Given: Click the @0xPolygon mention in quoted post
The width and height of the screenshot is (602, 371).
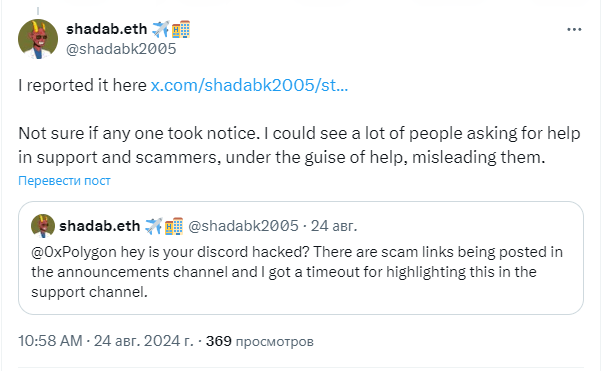Looking at the screenshot, I should pyautogui.click(x=74, y=252).
